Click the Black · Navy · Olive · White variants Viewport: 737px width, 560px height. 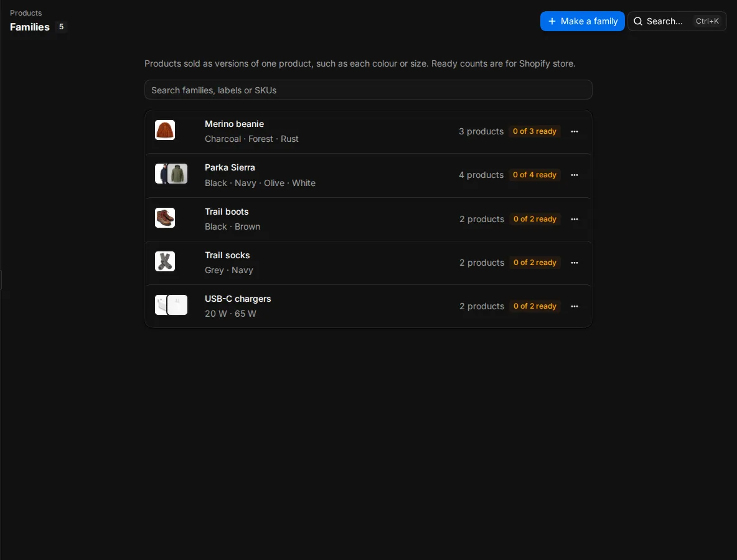260,183
